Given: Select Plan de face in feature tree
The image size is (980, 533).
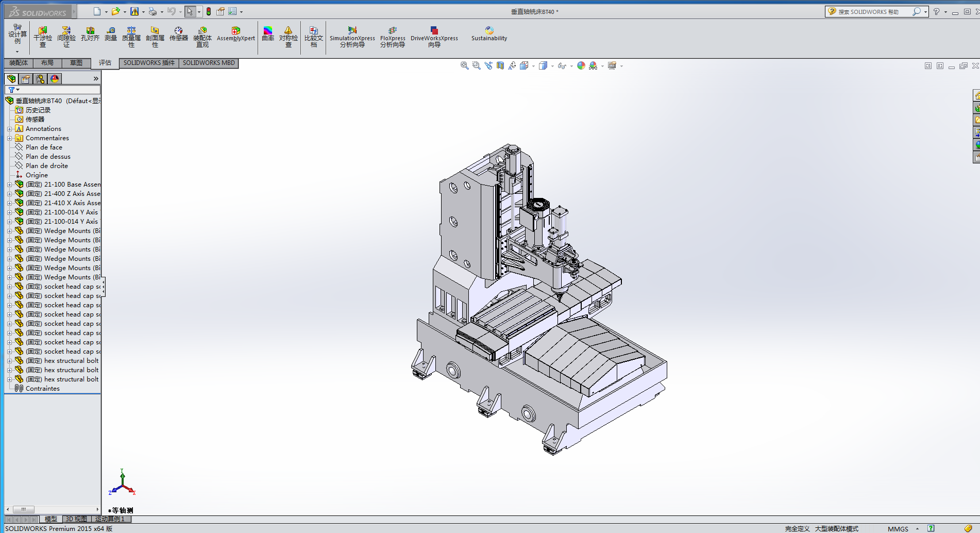Looking at the screenshot, I should pyautogui.click(x=44, y=147).
